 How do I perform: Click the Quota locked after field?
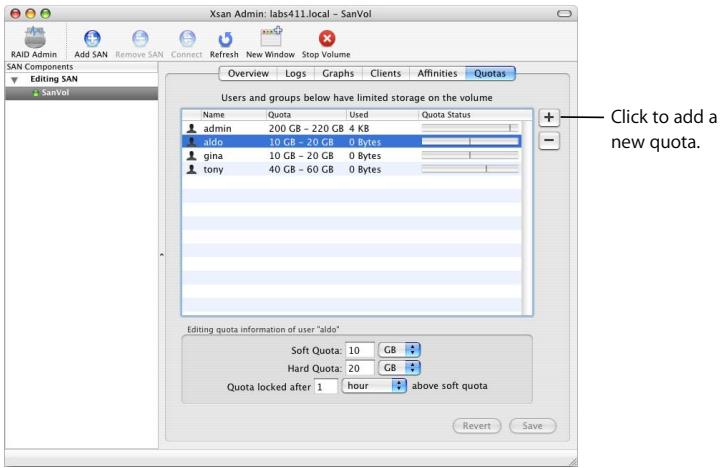(x=326, y=386)
